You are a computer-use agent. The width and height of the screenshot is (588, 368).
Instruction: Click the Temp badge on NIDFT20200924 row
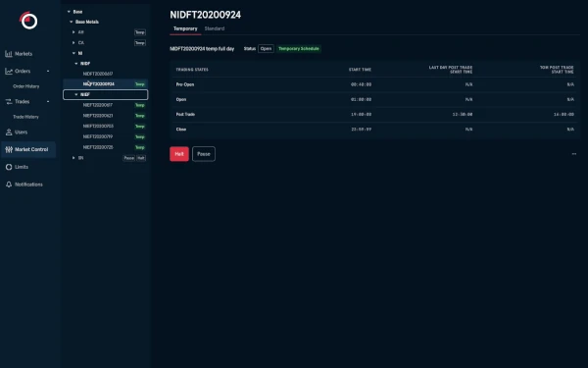140,84
